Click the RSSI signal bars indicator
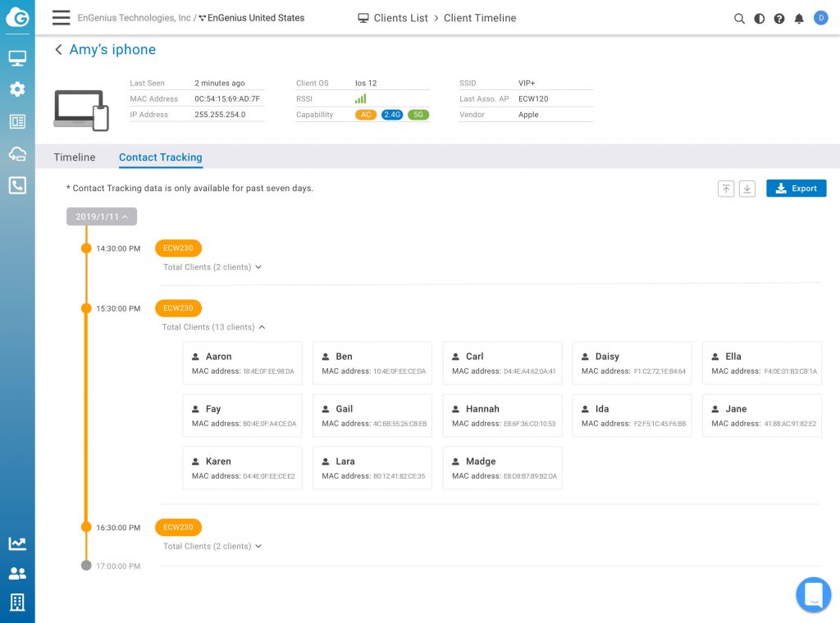 [x=361, y=98]
